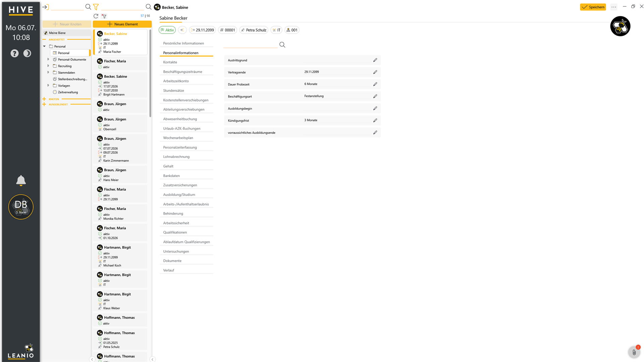The width and height of the screenshot is (644, 362).
Task: Clear the list filter icon
Action: 104,16
